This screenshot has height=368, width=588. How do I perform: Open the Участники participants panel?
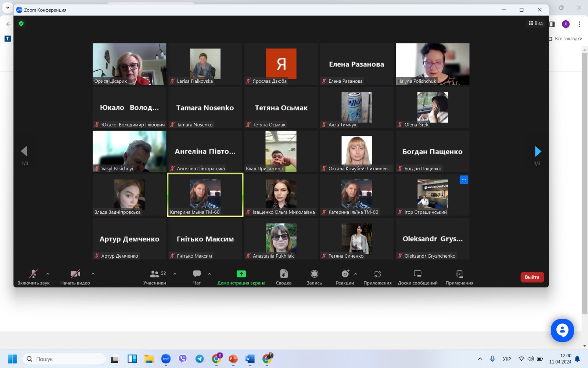(x=155, y=277)
